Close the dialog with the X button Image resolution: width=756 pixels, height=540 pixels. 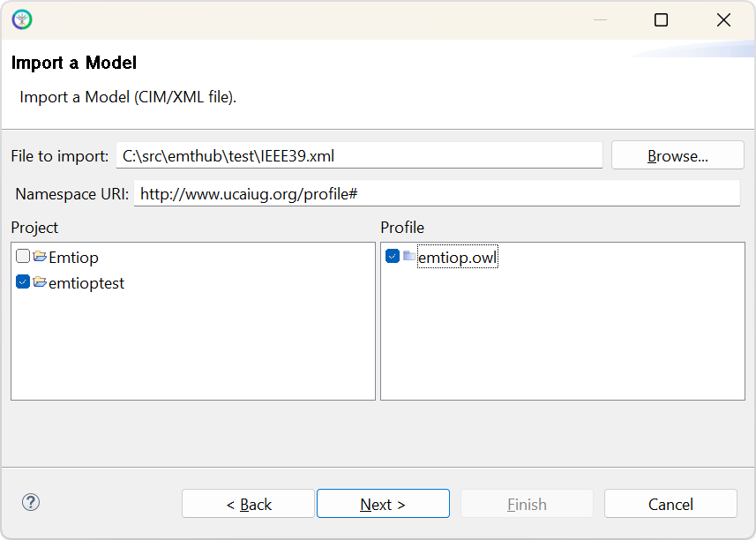(723, 19)
